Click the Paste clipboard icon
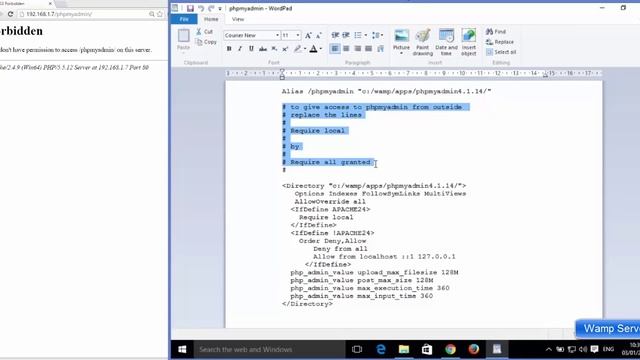Viewport: 640px width, 360px height. click(x=183, y=36)
